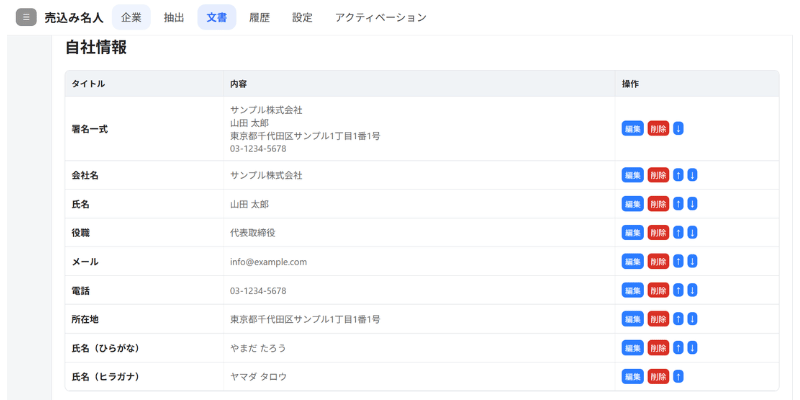Move 所在地 row down with arrow
Viewport: 800px width, 400px height.
[692, 319]
